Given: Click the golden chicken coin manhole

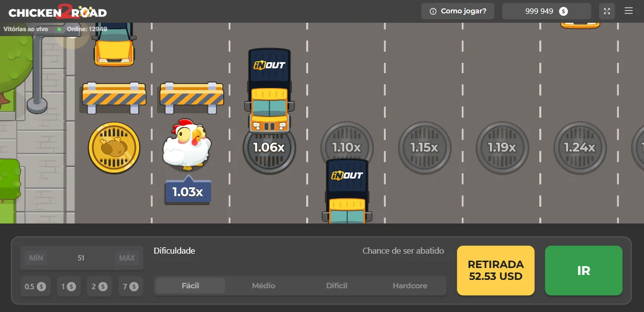Looking at the screenshot, I should coord(114,148).
